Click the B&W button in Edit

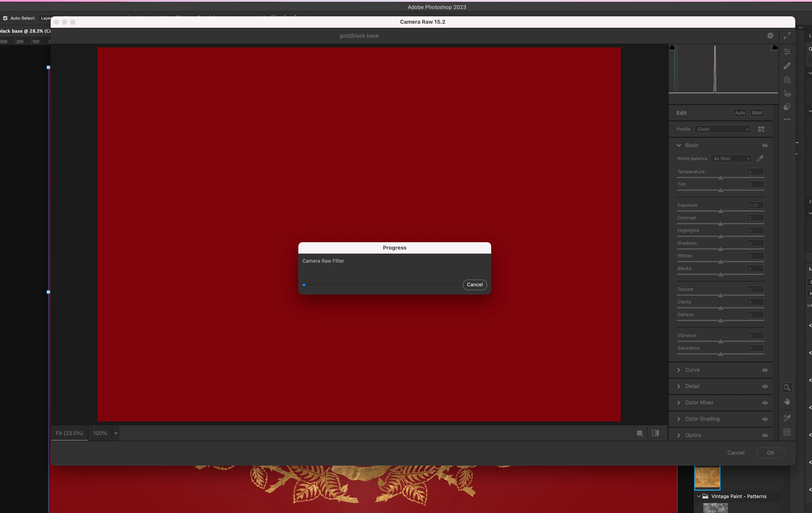757,113
